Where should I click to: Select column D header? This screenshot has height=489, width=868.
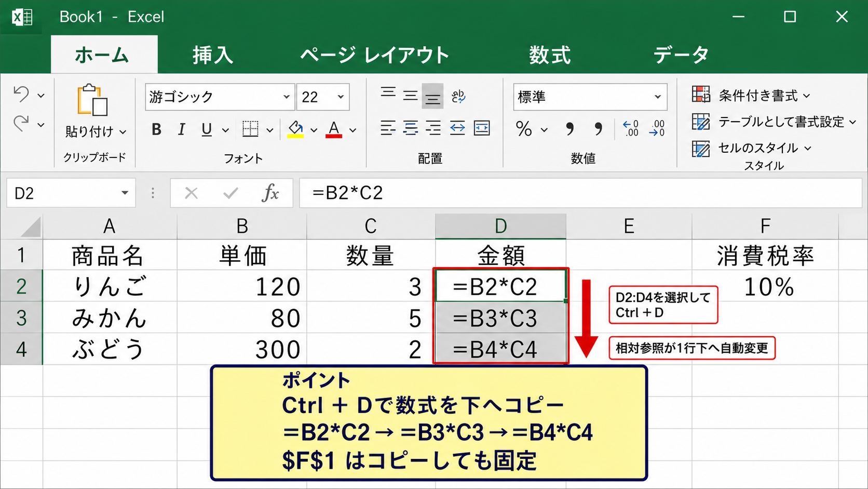pyautogui.click(x=500, y=226)
